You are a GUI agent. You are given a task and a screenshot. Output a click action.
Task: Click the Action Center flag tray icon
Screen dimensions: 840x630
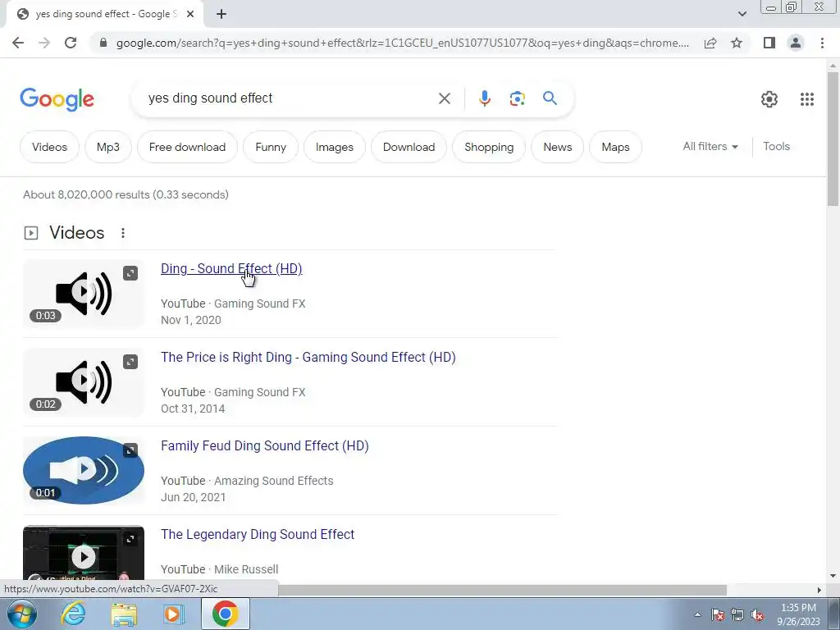(718, 614)
